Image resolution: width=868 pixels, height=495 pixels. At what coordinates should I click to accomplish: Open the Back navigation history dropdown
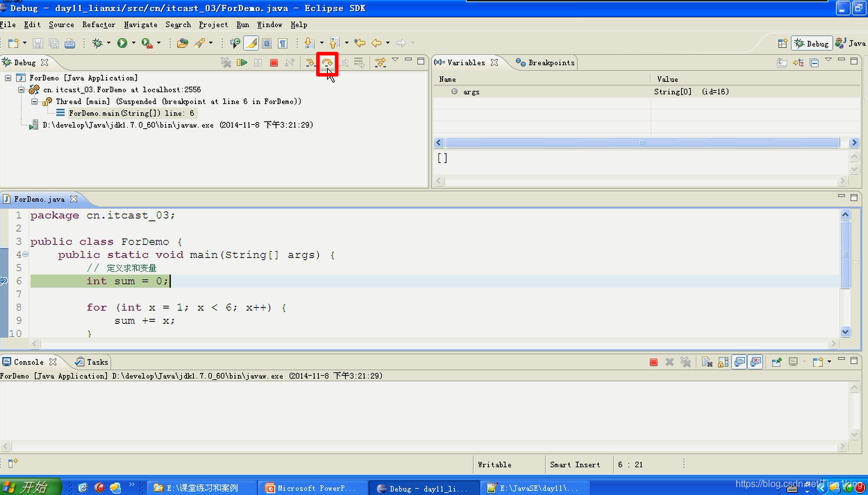point(388,43)
